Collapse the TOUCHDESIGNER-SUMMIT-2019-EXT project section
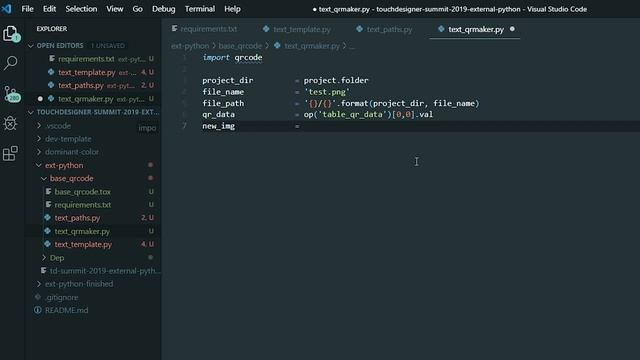Screen dimensions: 640x360 click(31, 112)
